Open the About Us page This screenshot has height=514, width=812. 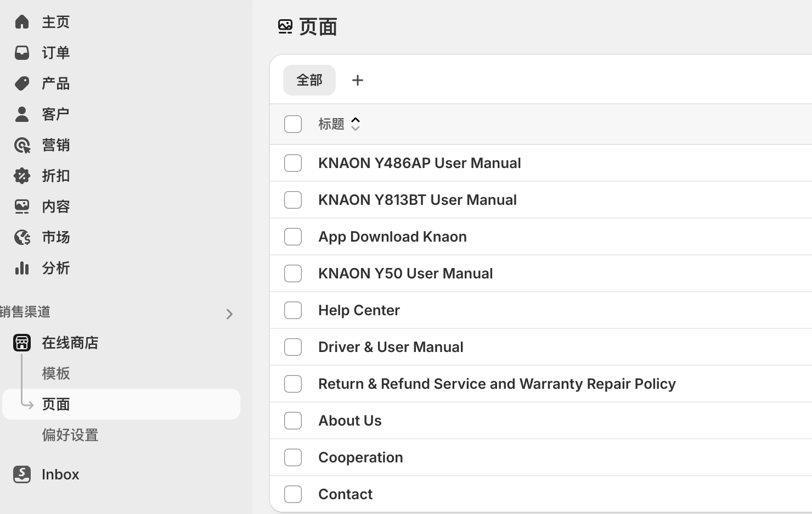coord(350,421)
